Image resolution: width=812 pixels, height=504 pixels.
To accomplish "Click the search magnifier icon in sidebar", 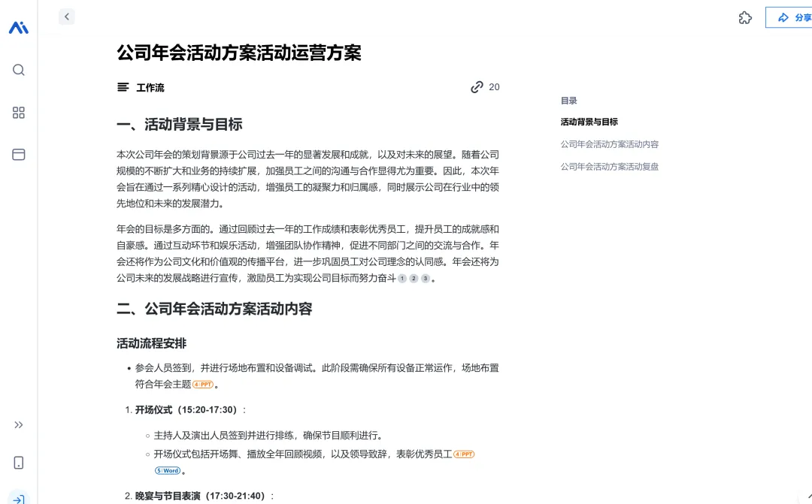I will click(18, 70).
